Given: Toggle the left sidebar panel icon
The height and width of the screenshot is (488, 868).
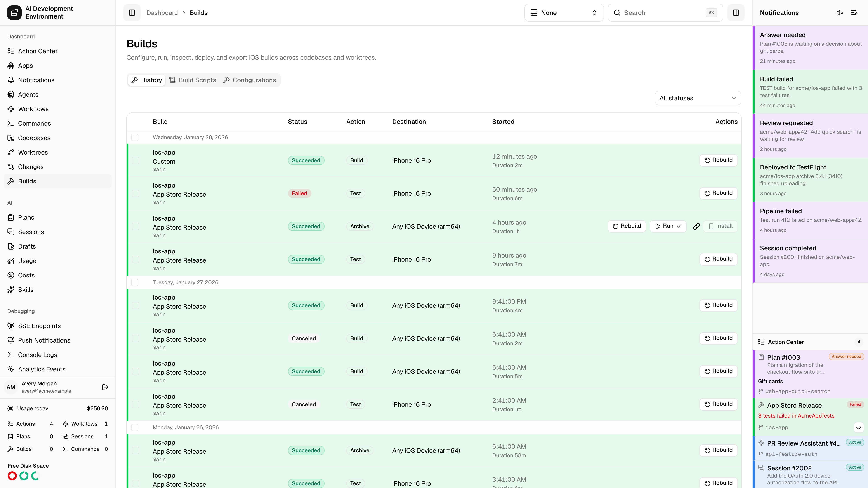Looking at the screenshot, I should tap(132, 13).
